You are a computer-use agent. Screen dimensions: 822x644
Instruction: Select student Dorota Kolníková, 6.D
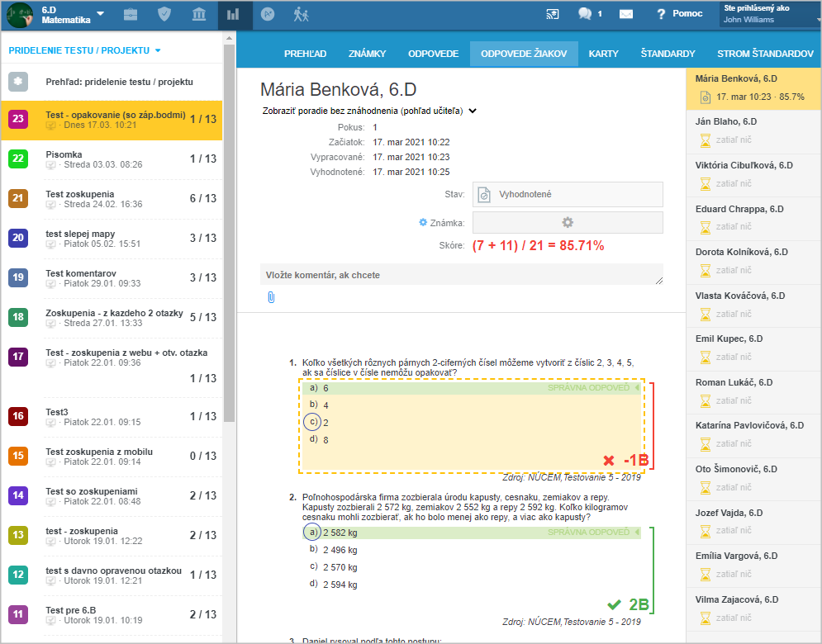(x=753, y=261)
